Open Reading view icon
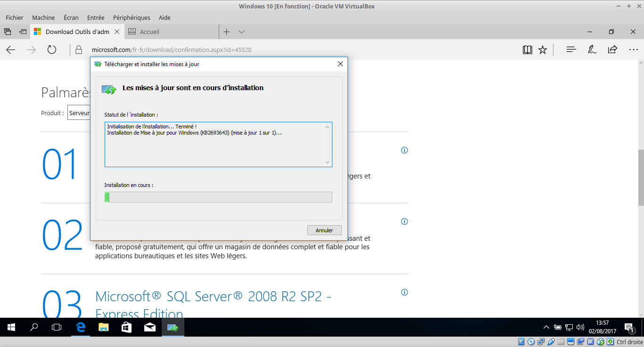 [528, 50]
